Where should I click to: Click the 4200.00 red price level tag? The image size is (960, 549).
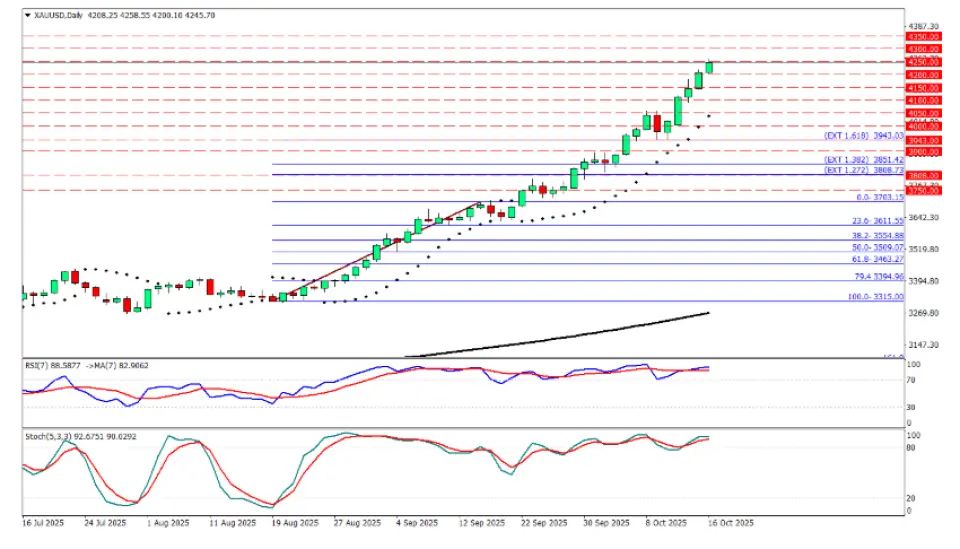tap(923, 75)
